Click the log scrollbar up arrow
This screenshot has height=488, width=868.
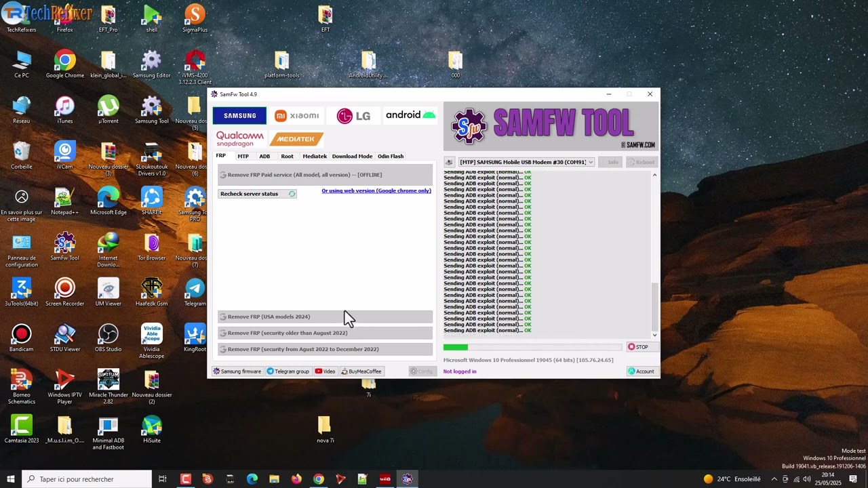654,176
